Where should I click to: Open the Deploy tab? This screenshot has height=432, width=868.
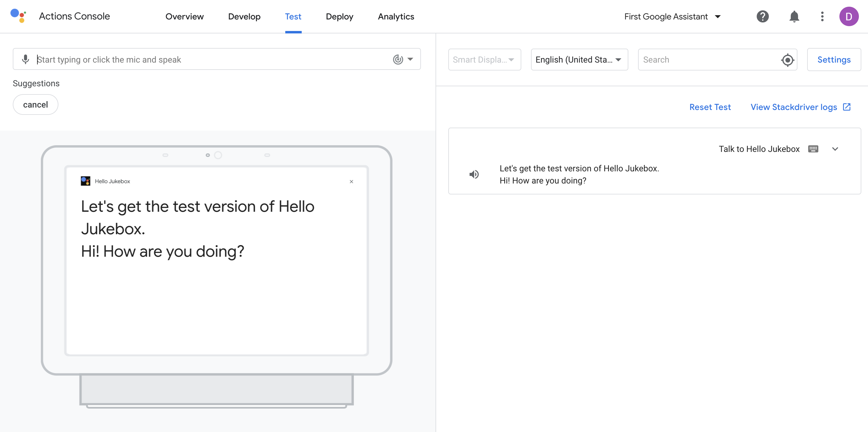tap(339, 16)
